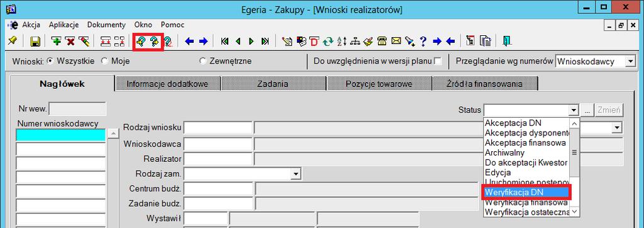Select the Wszystkie radio button
Screen dimensions: 644x228
[x=50, y=61]
